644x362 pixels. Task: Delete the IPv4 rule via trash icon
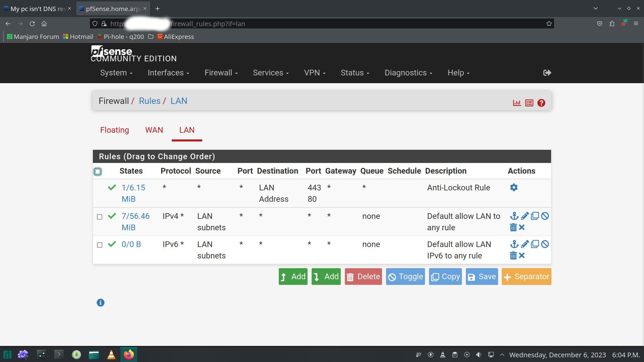513,228
